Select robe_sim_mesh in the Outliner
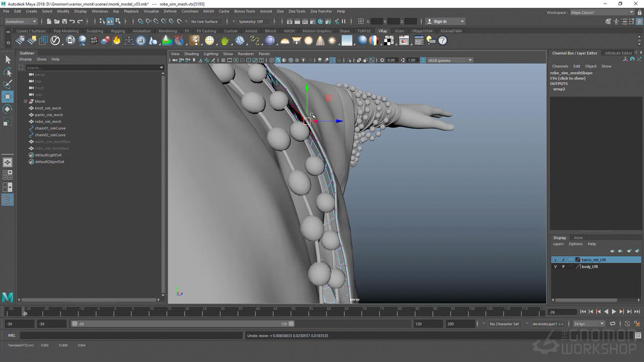This screenshot has width=644, height=362. click(48, 122)
